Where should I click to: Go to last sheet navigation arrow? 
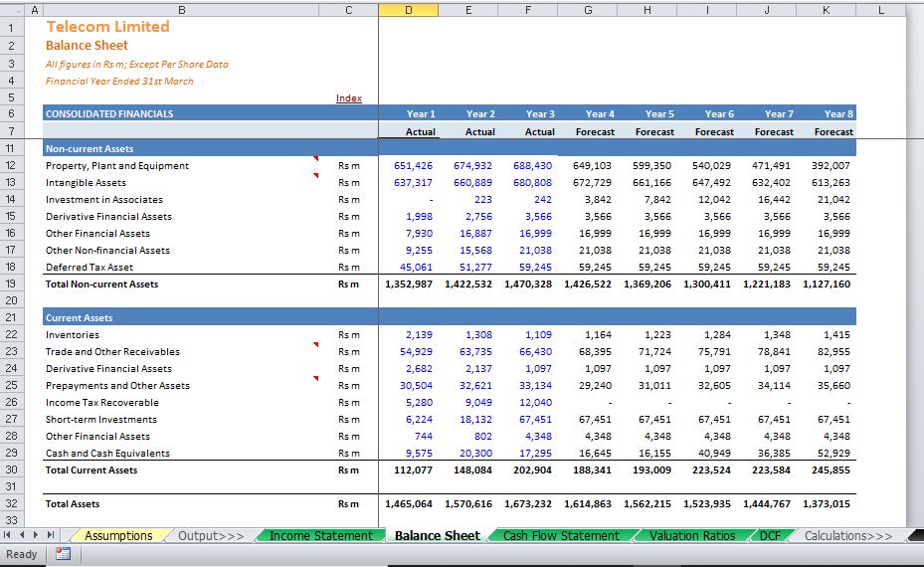[x=51, y=535]
